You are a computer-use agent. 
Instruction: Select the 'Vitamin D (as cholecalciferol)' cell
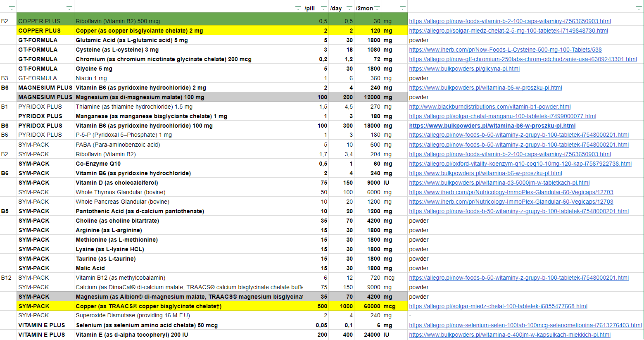click(x=188, y=183)
